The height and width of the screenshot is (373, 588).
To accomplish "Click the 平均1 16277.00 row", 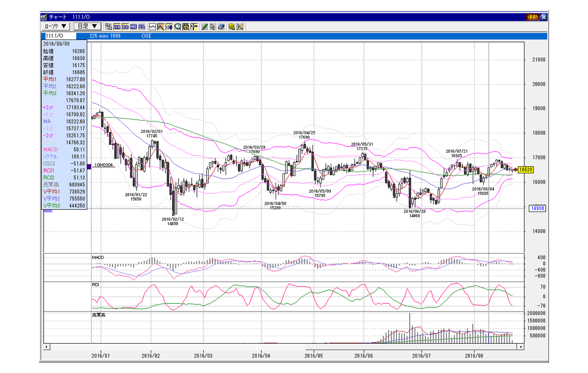I will (x=64, y=80).
